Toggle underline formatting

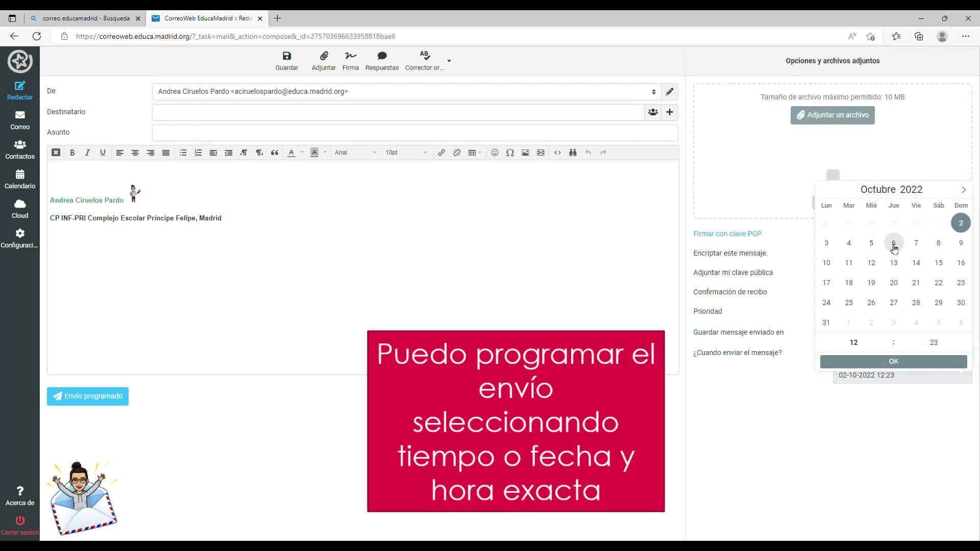click(x=103, y=153)
